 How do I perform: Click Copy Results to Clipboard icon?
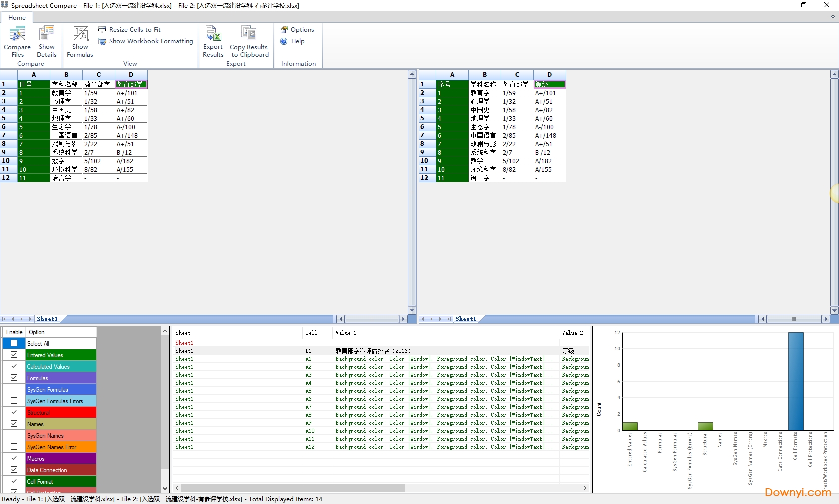click(x=249, y=34)
